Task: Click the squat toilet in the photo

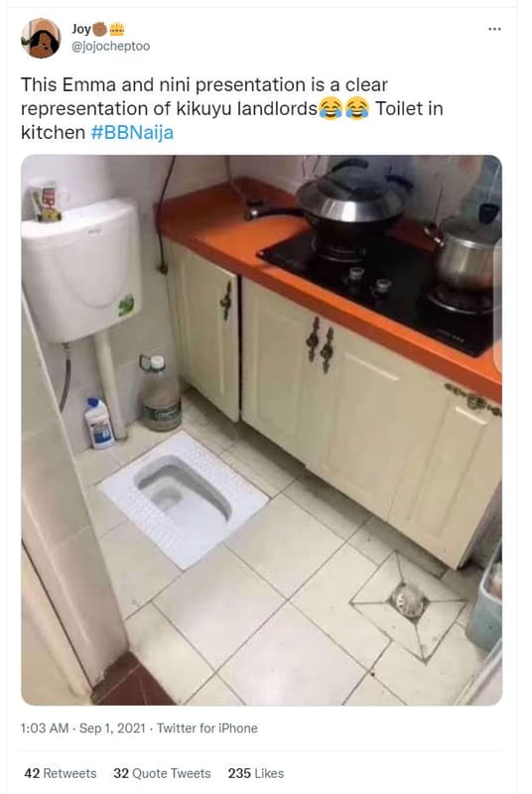Action: (x=184, y=499)
